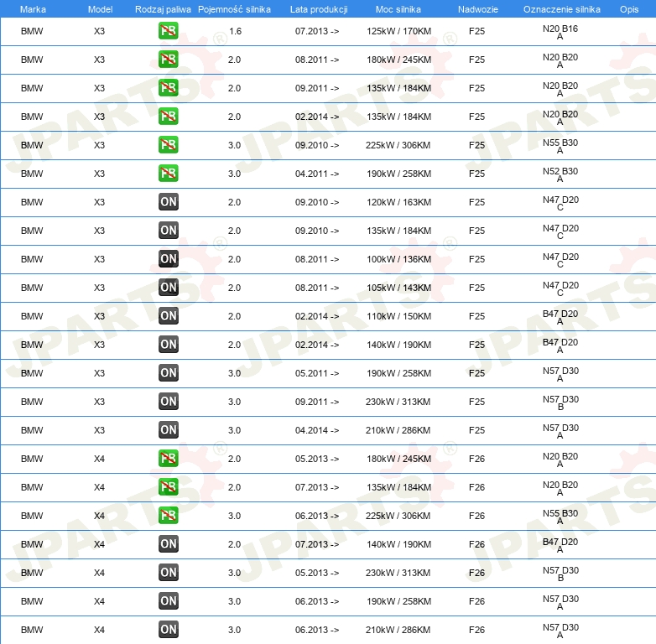
Task: Click the ON diesel icon for 120kW/163KM X3
Action: click(x=168, y=202)
